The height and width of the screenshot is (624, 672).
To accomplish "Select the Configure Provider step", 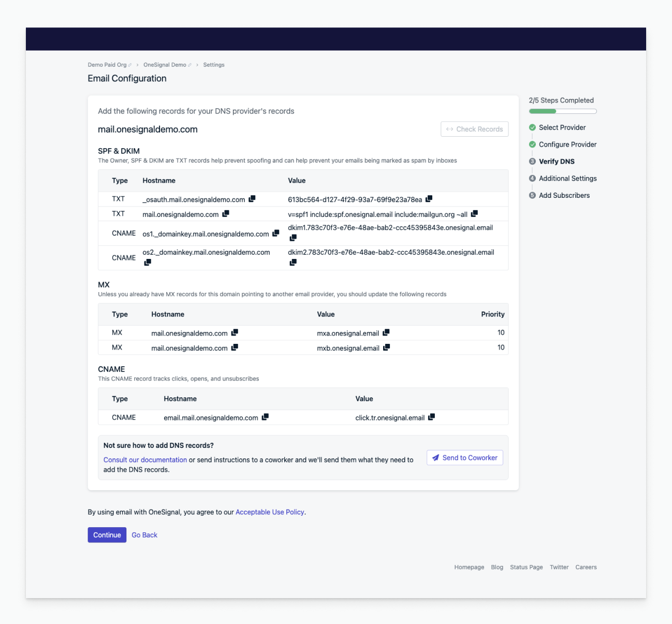I will click(567, 144).
